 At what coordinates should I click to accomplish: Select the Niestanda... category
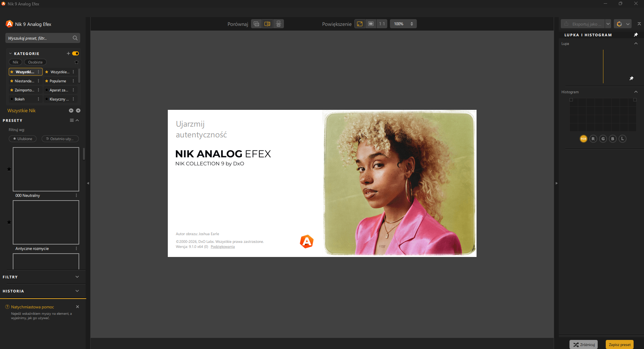24,81
